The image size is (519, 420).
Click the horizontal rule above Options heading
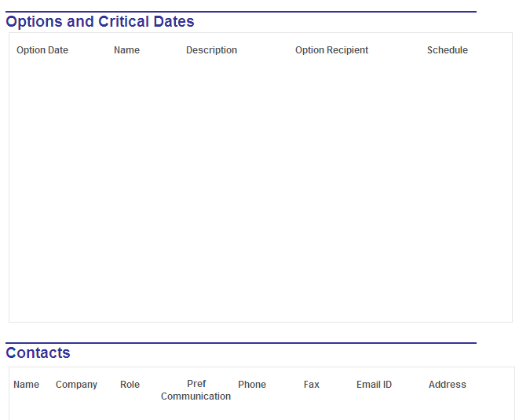pos(241,12)
